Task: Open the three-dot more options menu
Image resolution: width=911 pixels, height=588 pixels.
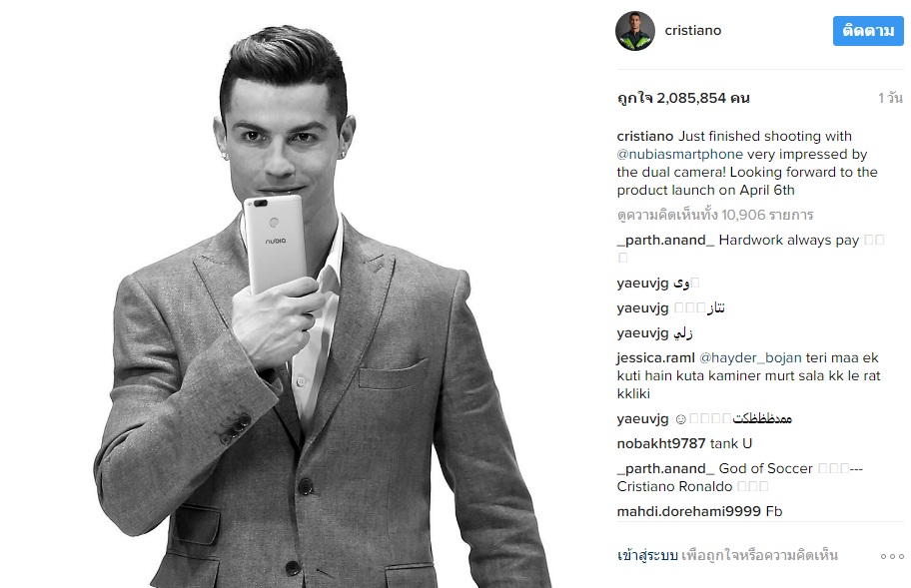Action: (892, 556)
